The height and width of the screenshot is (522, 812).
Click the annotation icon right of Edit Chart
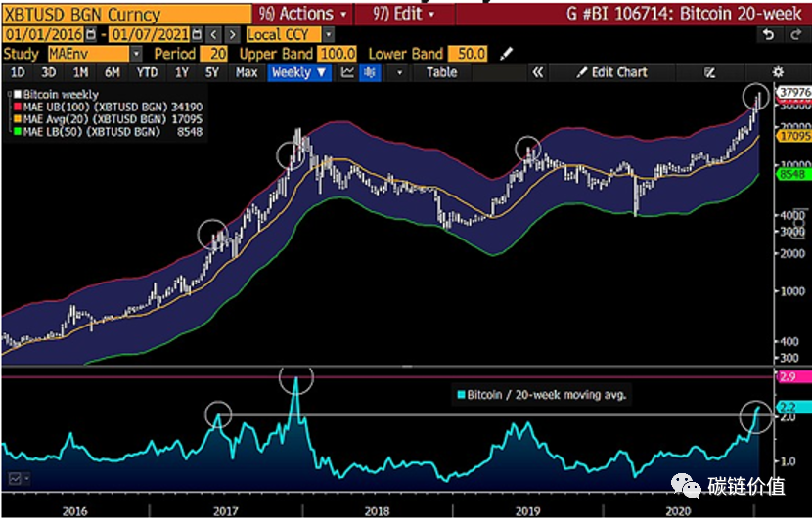(x=709, y=72)
